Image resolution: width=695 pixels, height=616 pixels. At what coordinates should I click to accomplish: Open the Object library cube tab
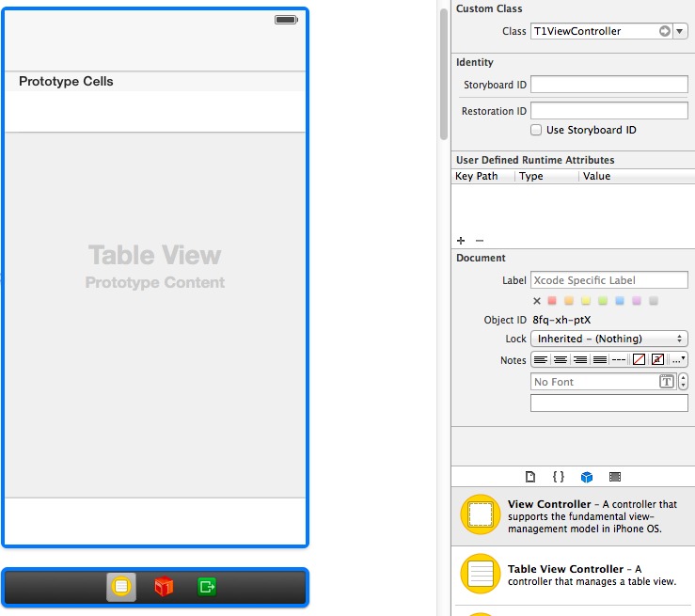click(x=587, y=477)
